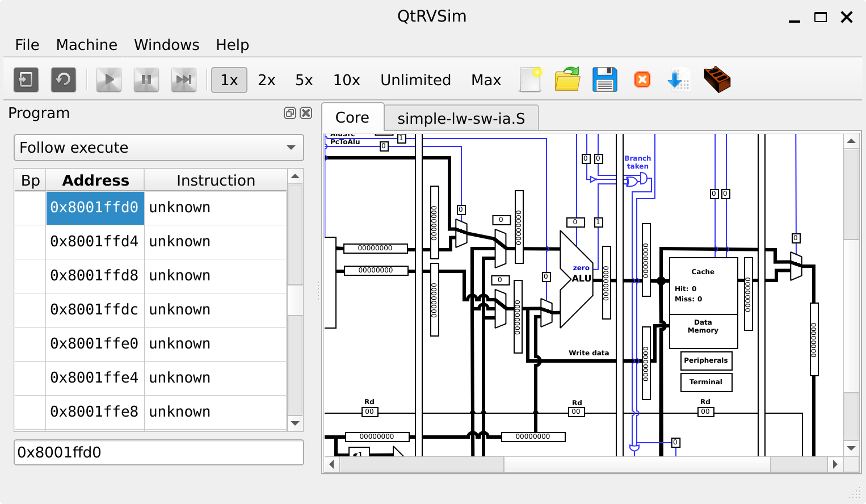Open source file with folder icon
The image size is (866, 504).
pos(567,80)
